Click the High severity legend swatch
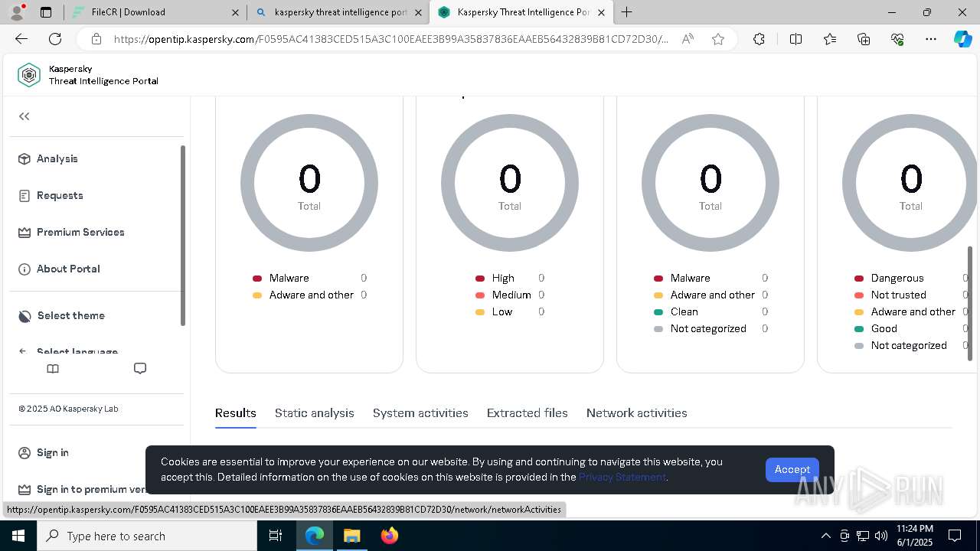980x551 pixels. coord(480,279)
